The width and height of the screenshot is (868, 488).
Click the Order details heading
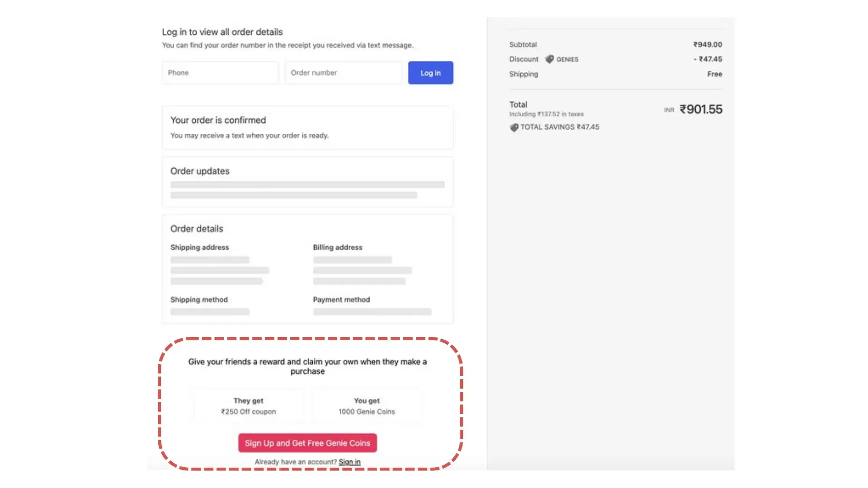pyautogui.click(x=197, y=229)
